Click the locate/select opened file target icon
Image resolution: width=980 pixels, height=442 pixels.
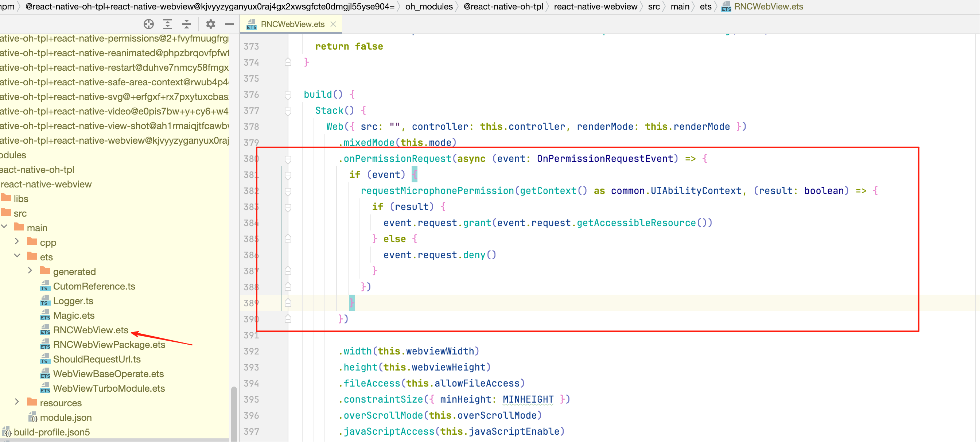pos(149,24)
